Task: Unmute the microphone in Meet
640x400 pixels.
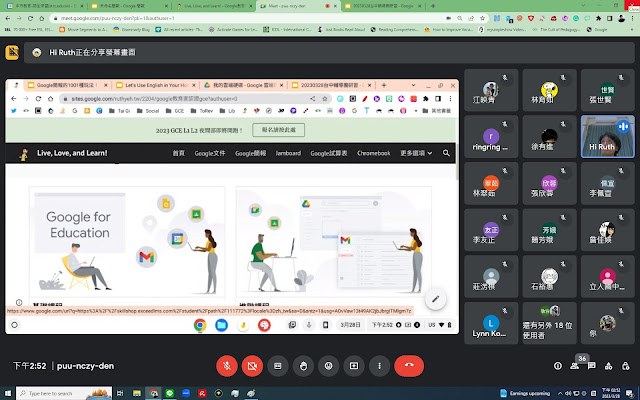Action: [227, 366]
